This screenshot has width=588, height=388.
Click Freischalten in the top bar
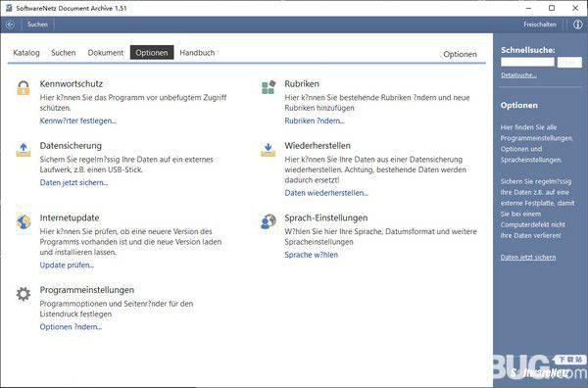pos(540,24)
